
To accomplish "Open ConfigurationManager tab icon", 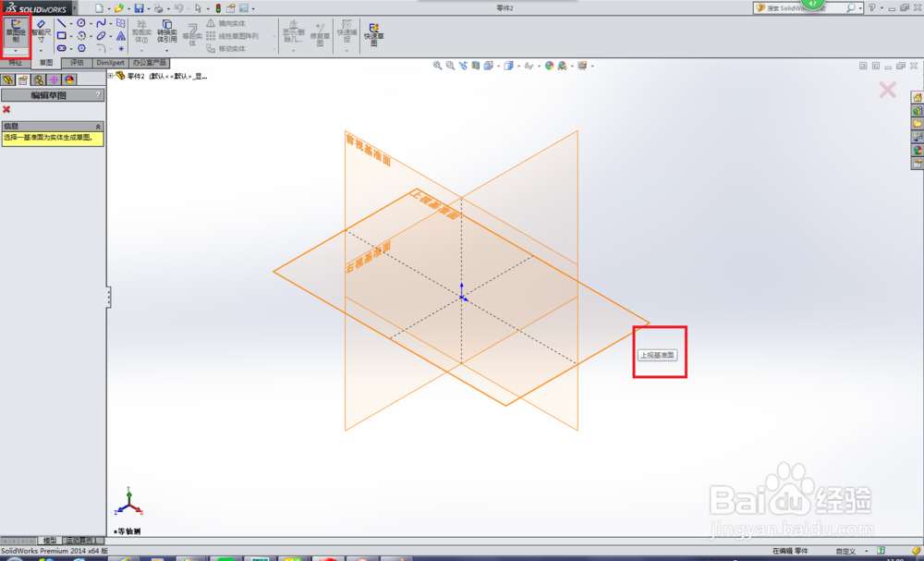I will [x=38, y=79].
